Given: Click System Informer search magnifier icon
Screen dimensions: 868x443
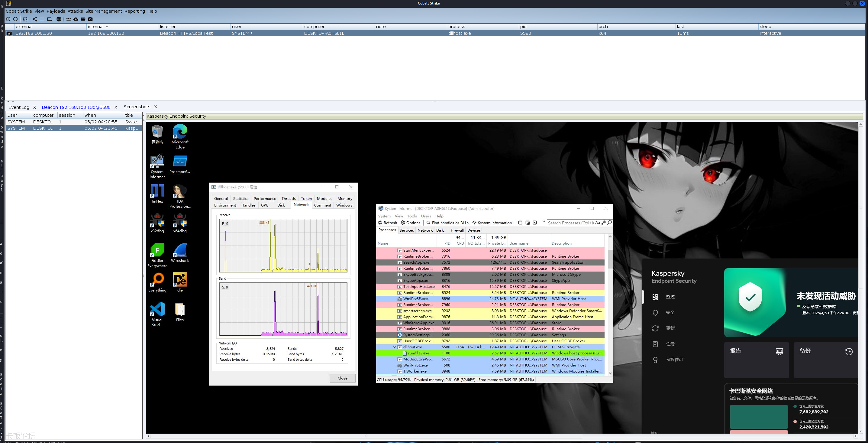Looking at the screenshot, I should pyautogui.click(x=610, y=223).
